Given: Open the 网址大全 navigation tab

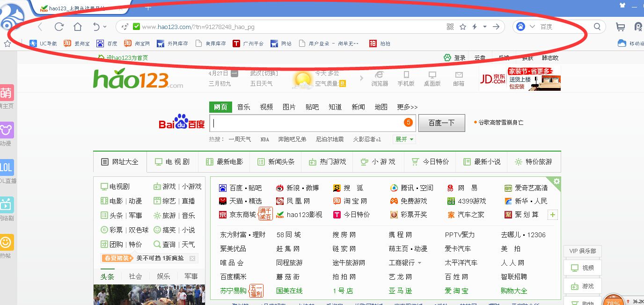Looking at the screenshot, I should pos(120,162).
